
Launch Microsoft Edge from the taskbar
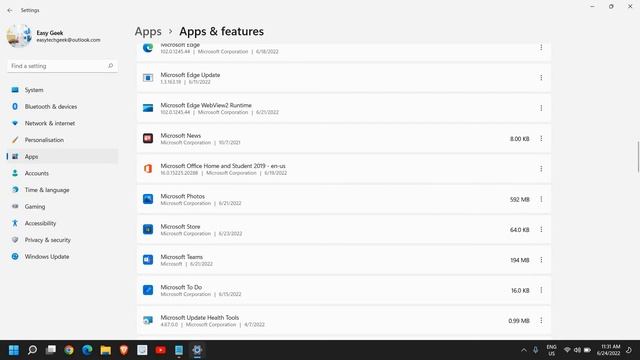coord(87,350)
